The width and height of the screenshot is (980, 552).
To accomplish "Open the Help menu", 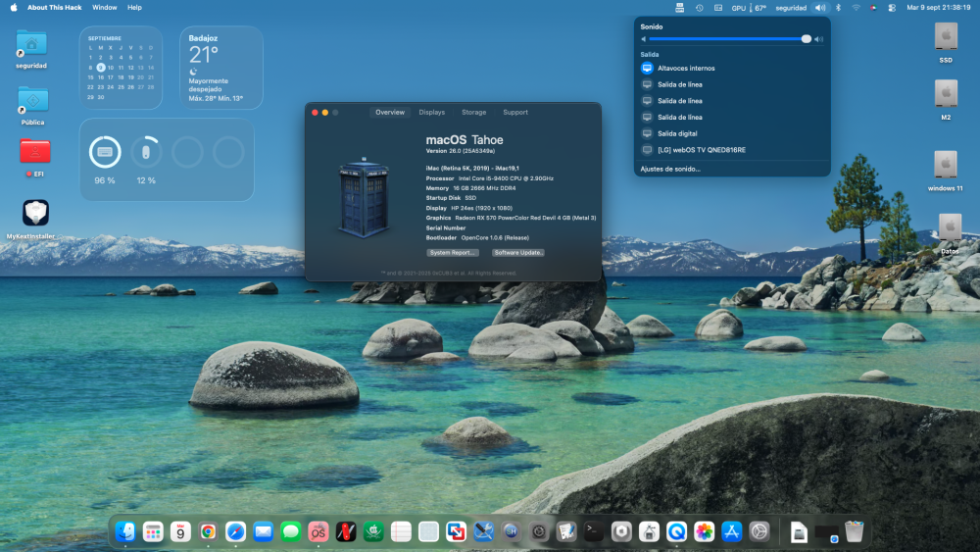I will pyautogui.click(x=134, y=8).
